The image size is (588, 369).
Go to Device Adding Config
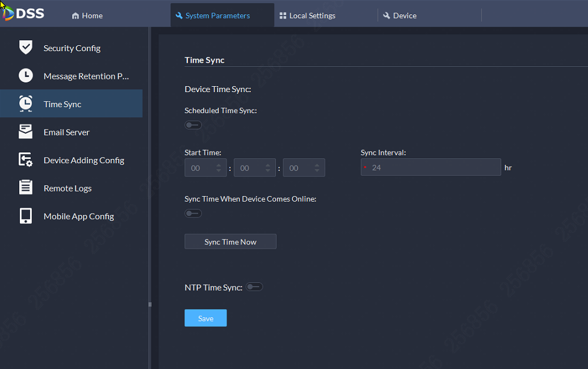(71, 160)
